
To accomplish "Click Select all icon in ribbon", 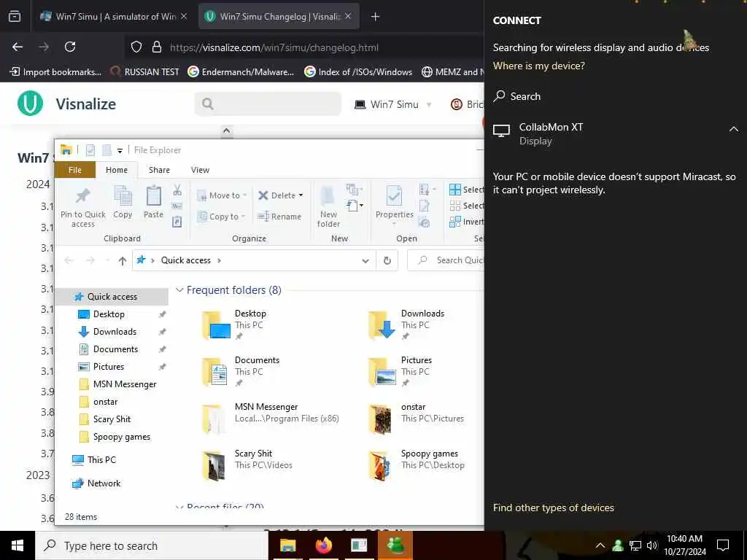I will pyautogui.click(x=455, y=190).
